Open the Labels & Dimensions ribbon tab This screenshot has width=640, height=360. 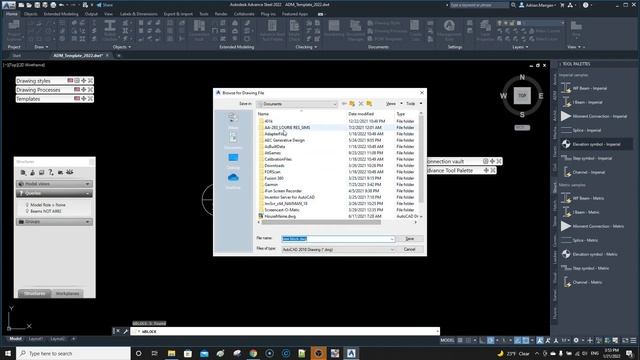pos(138,14)
